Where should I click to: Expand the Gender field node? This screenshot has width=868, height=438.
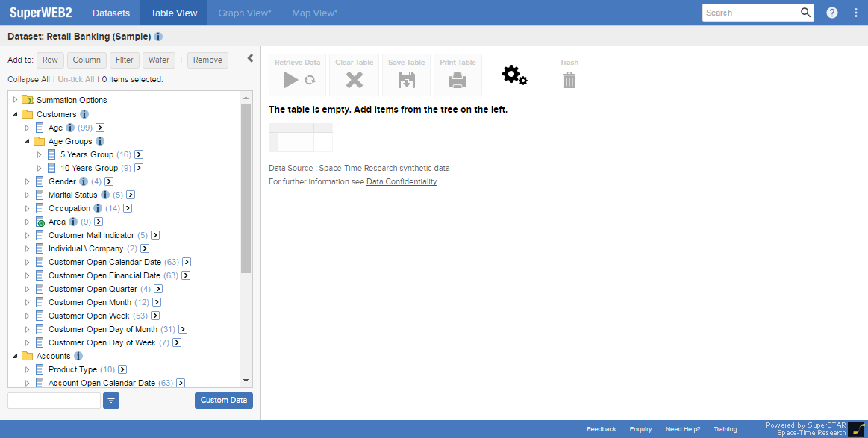coord(28,181)
